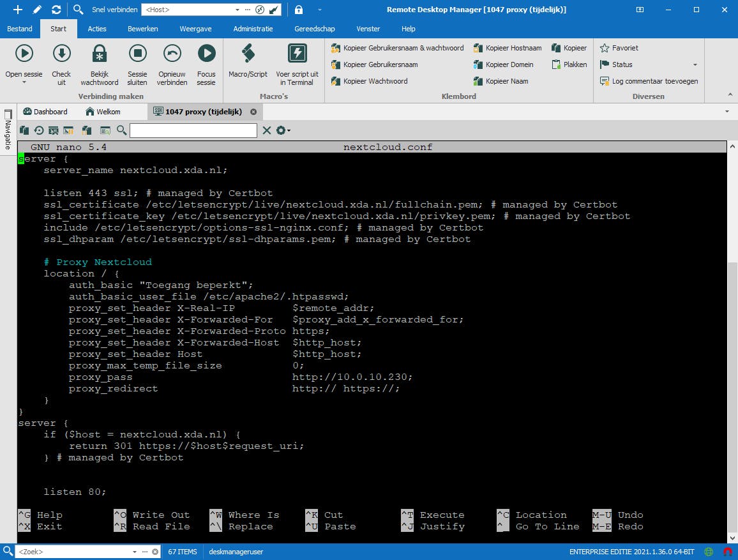This screenshot has width=738, height=560.
Task: Open the Macro/Script tool
Action: tap(248, 54)
